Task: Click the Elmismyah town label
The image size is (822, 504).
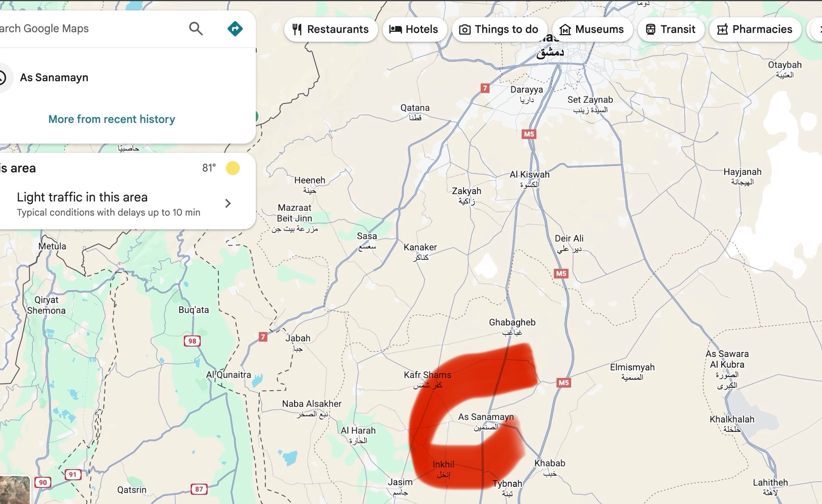Action: (632, 372)
